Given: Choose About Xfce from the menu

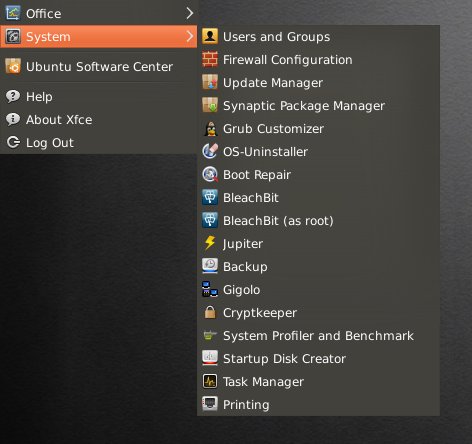Looking at the screenshot, I should point(99,119).
